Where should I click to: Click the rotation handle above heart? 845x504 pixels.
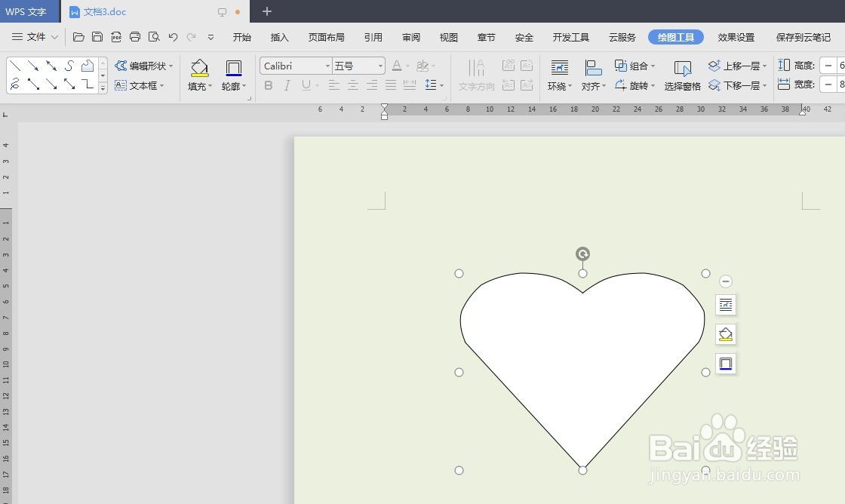(582, 254)
